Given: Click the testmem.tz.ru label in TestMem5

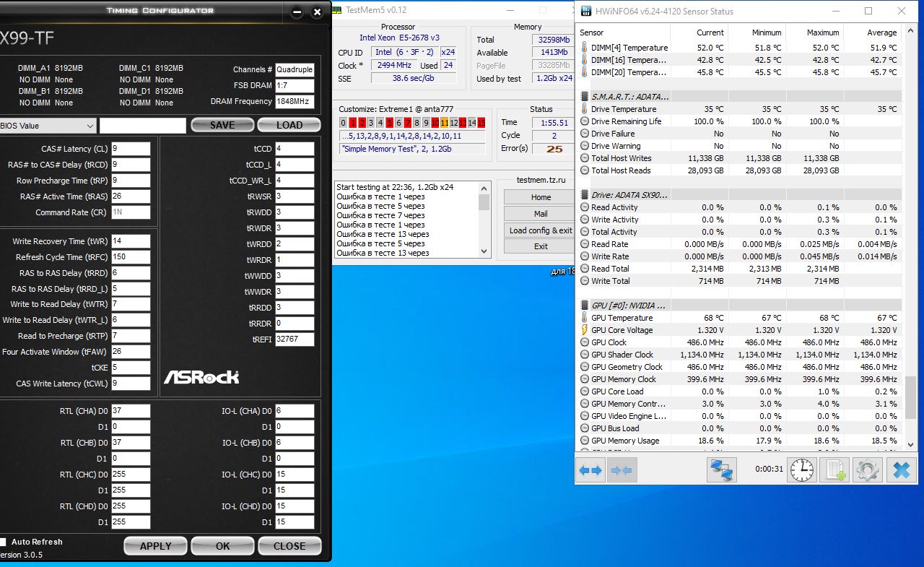Looking at the screenshot, I should tap(541, 180).
